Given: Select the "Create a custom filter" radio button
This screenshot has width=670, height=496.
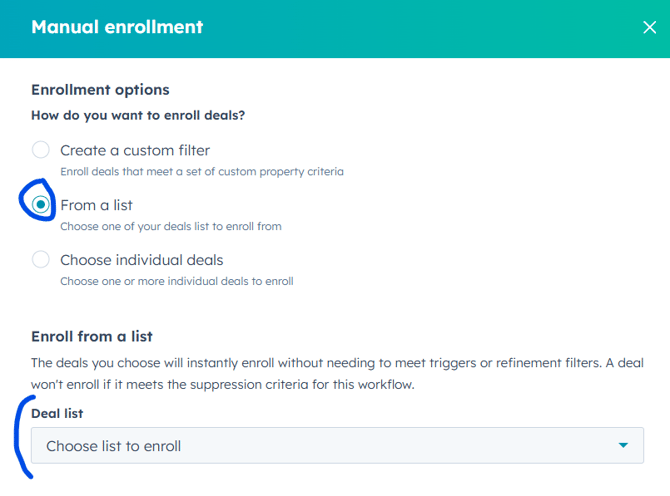Looking at the screenshot, I should click(x=41, y=150).
